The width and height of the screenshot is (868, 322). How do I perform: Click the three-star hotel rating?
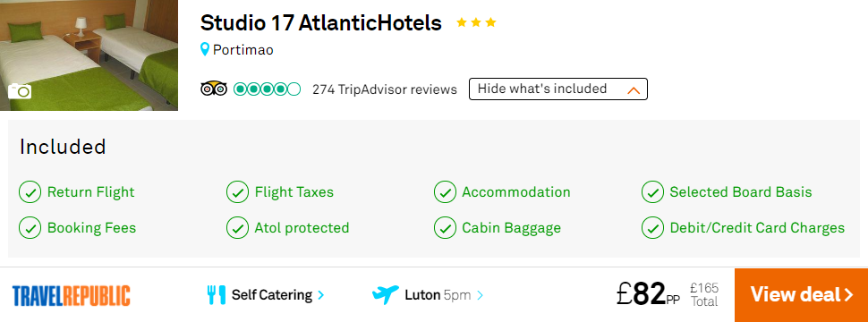click(476, 23)
